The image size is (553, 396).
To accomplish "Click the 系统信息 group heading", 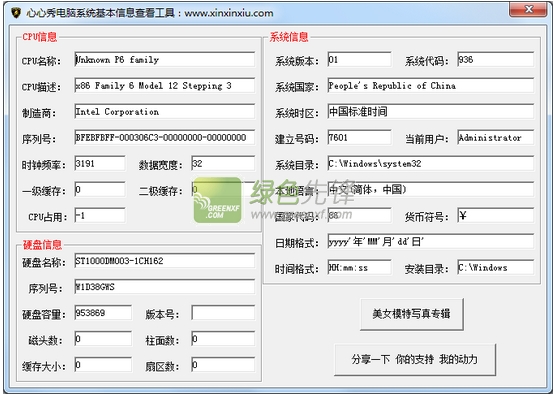I will [289, 37].
